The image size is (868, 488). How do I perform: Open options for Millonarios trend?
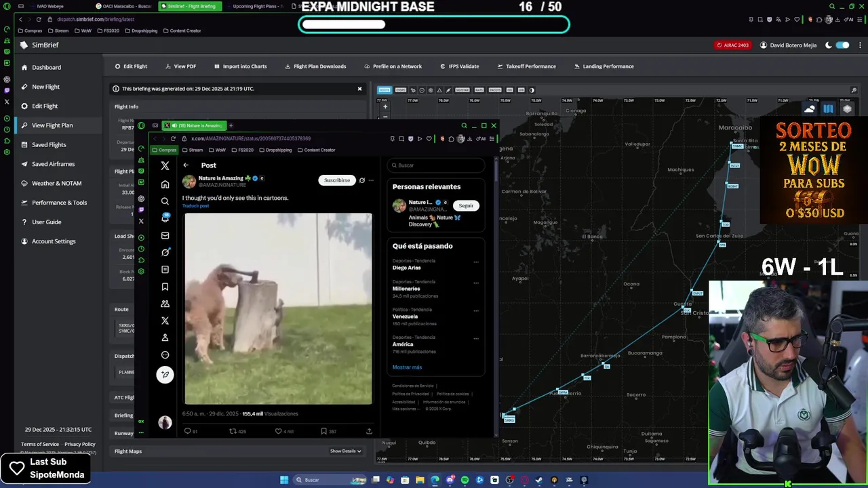(476, 283)
